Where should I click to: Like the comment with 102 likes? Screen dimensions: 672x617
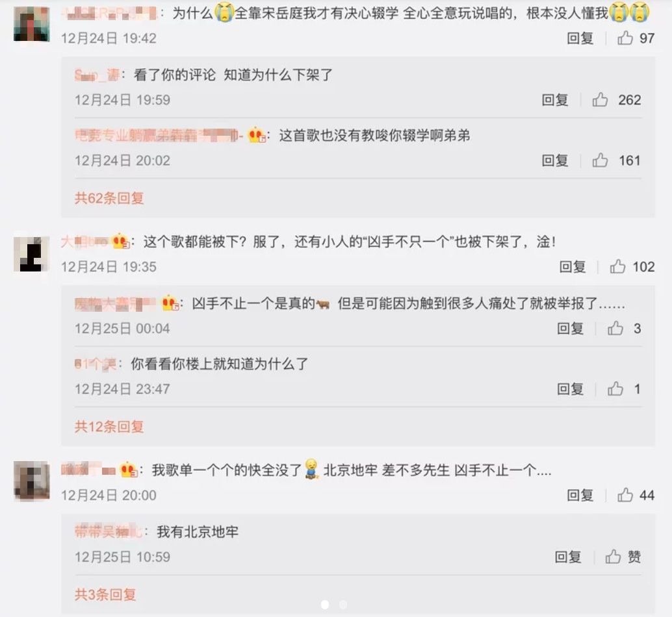tap(617, 266)
